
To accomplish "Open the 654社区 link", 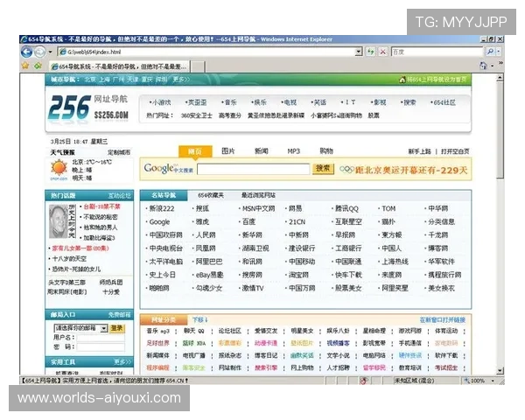I will coord(444,102).
